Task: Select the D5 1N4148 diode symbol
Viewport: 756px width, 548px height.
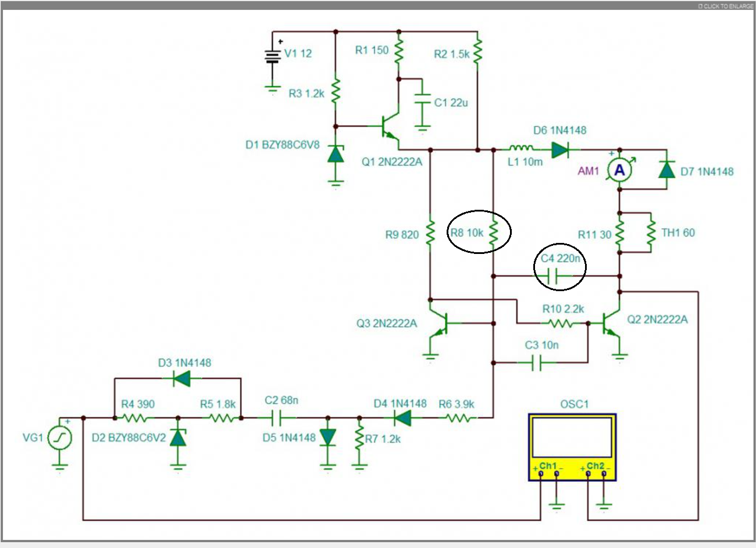Action: point(329,437)
